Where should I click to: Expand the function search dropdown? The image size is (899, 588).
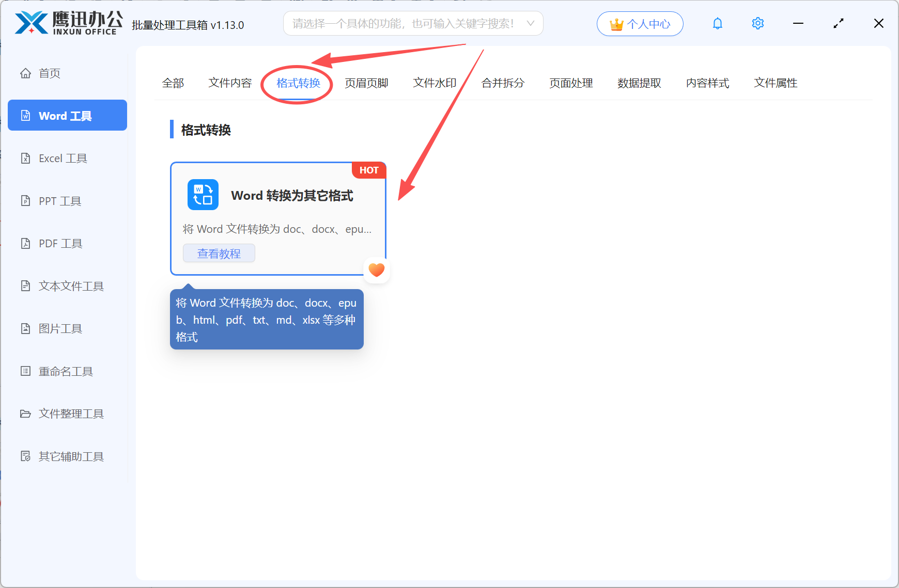click(531, 23)
